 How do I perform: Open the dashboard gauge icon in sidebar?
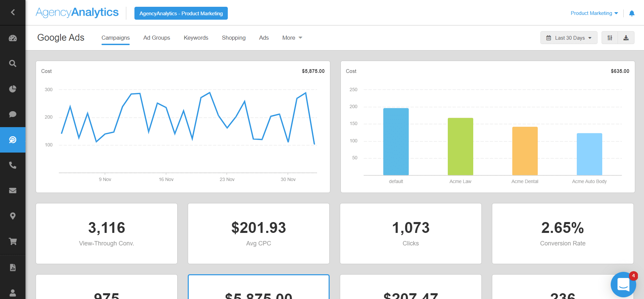(13, 38)
